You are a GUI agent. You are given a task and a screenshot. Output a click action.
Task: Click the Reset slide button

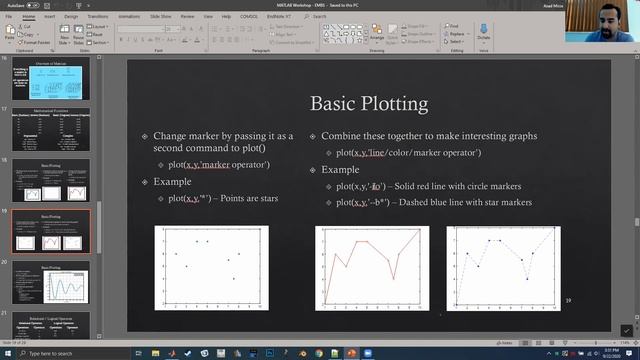[95, 34]
